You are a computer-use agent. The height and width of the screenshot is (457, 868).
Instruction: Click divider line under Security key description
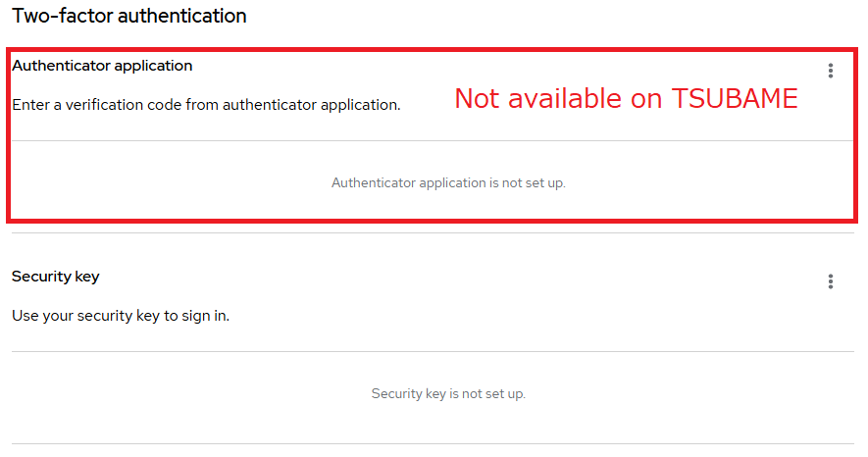click(432, 351)
